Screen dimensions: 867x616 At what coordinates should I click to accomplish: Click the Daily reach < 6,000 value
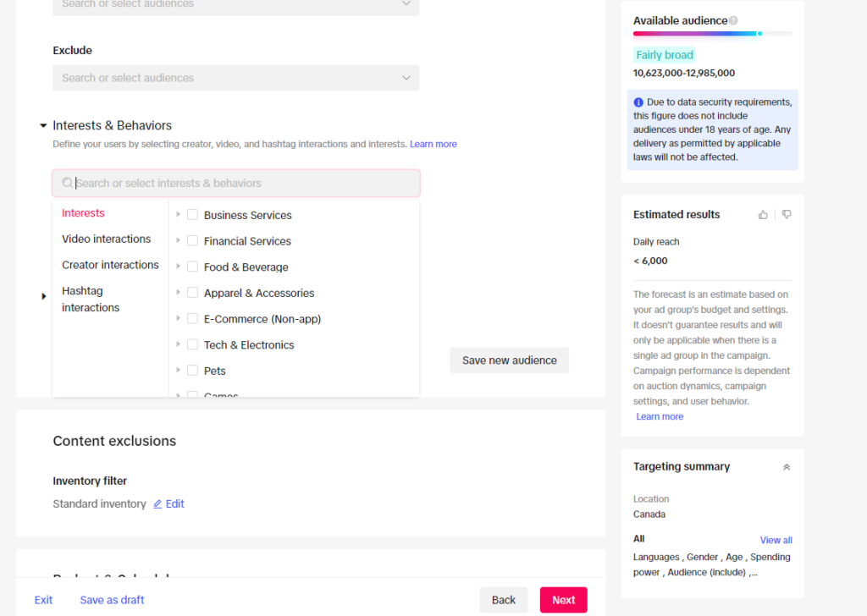tap(650, 261)
